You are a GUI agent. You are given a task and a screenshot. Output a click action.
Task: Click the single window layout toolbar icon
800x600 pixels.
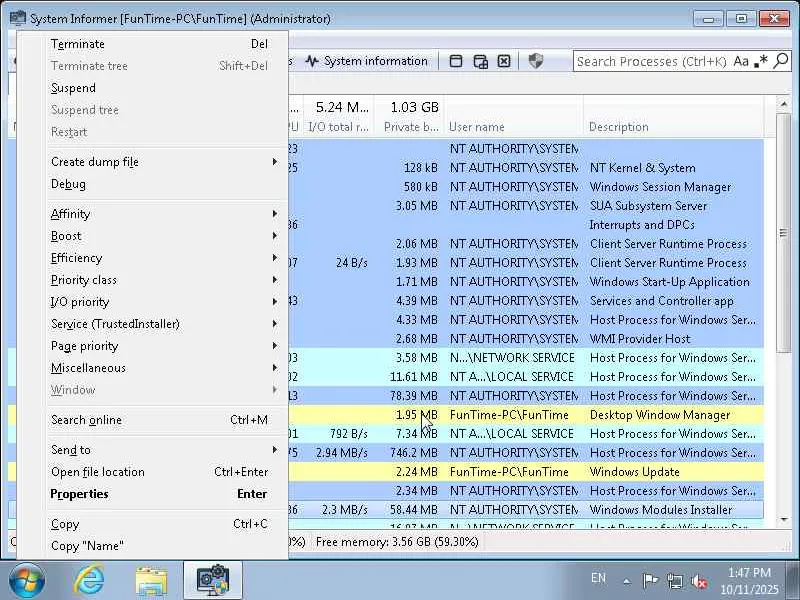456,61
